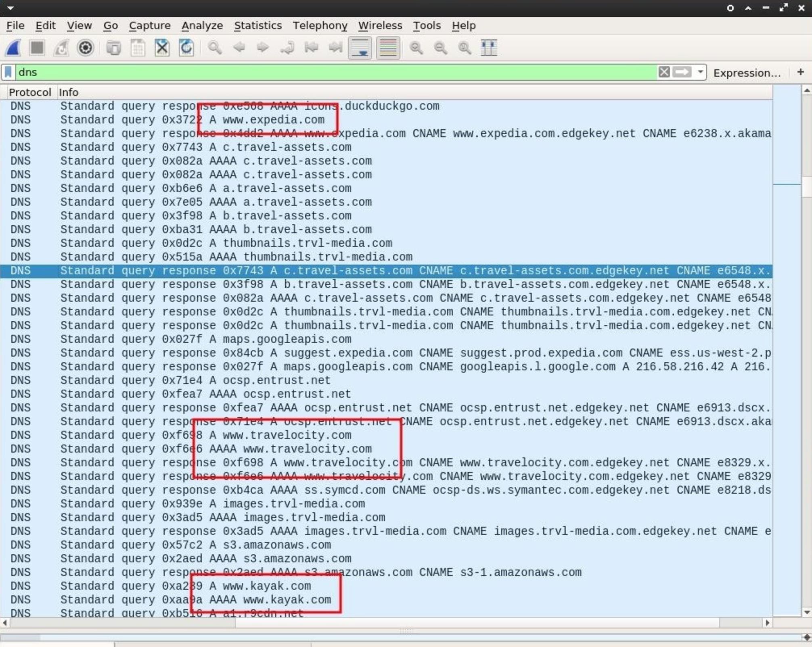This screenshot has height=647, width=812.
Task: Start capture with the shark fin icon
Action: 13,48
